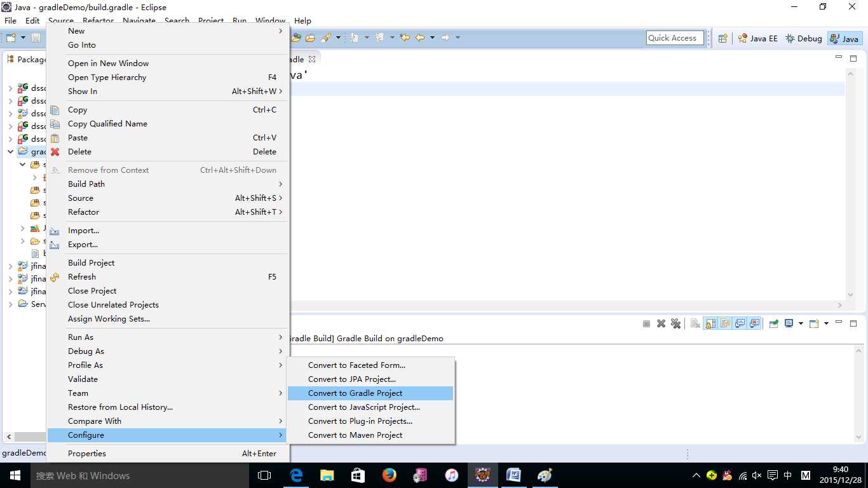Choose Close Unrelated Projects
Image resolution: width=868 pixels, height=488 pixels.
[167, 305]
